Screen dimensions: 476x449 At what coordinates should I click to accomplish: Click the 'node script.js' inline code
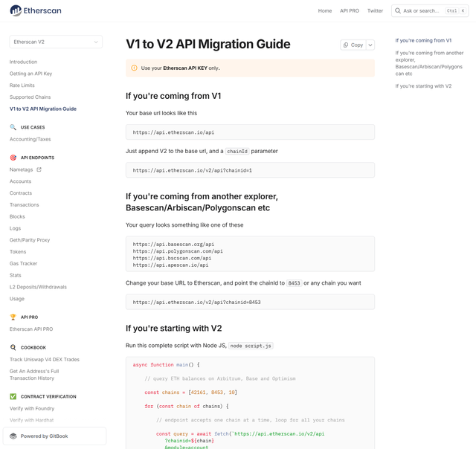coord(251,346)
